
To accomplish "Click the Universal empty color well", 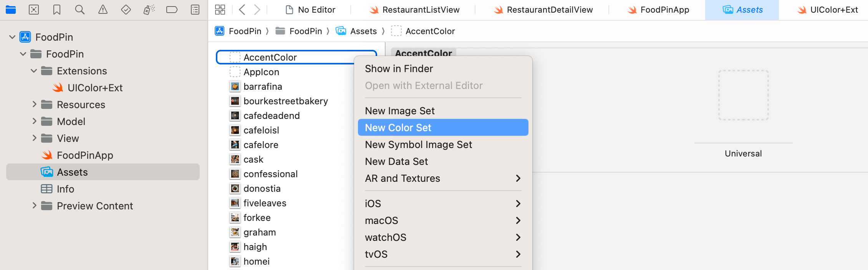I will click(743, 95).
